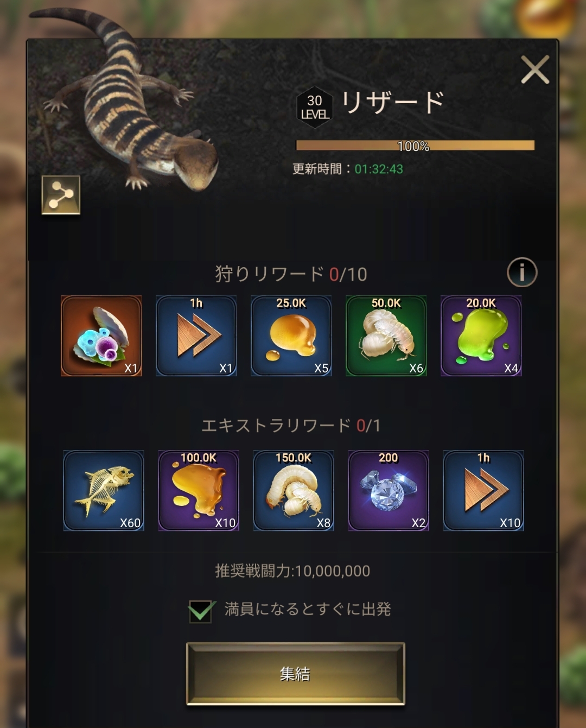Select the 1h speedup hunting reward
586x728 pixels.
click(x=196, y=336)
